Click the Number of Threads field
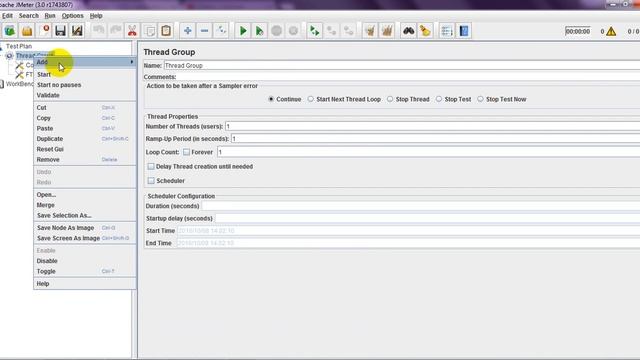Viewport: 640px width, 360px height. click(x=433, y=127)
